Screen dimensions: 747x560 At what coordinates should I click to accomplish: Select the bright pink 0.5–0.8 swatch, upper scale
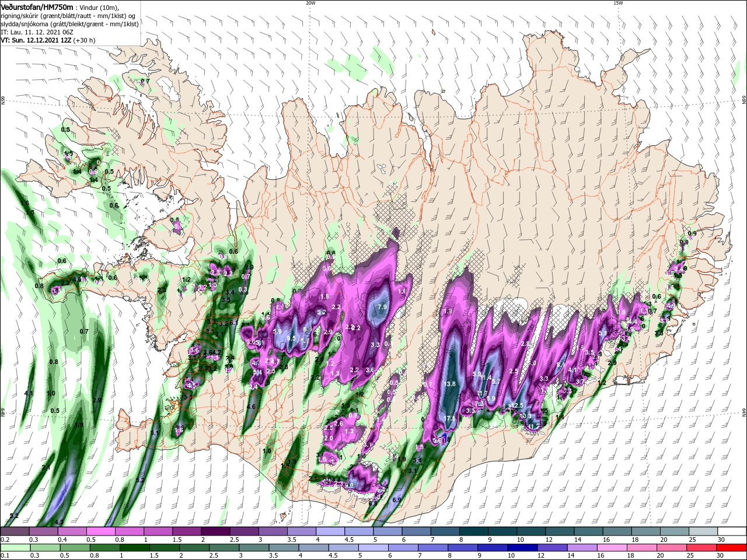click(x=100, y=531)
